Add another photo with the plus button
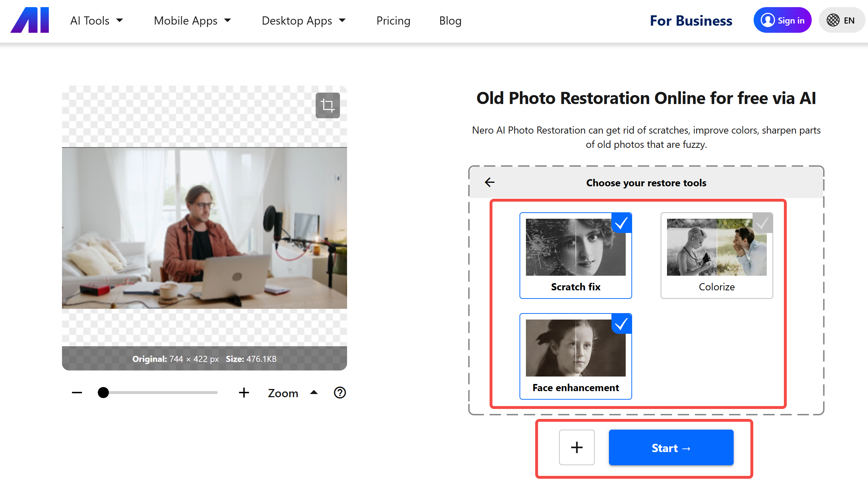 [577, 447]
